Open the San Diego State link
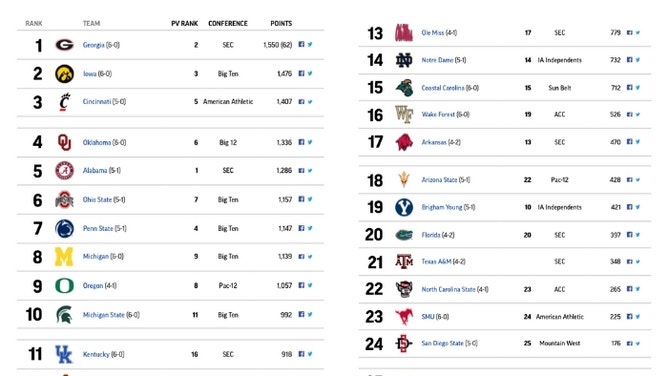 (x=442, y=343)
